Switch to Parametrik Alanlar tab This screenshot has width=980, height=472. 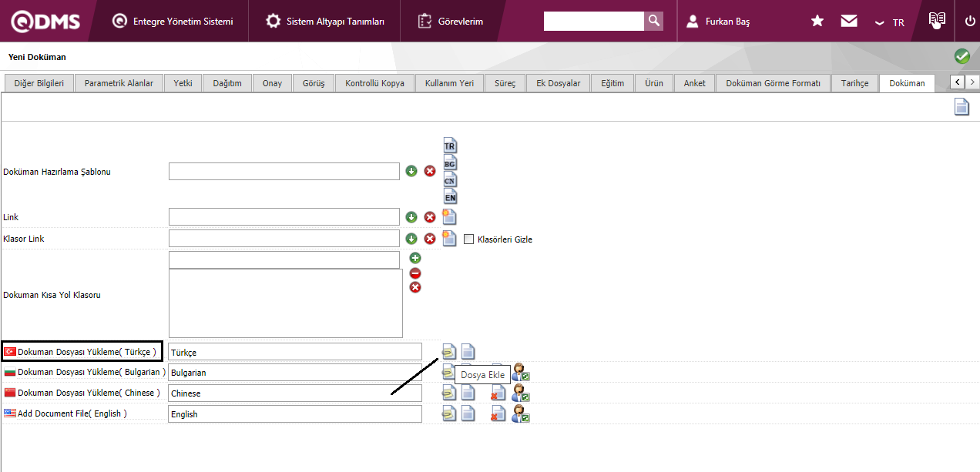coord(119,83)
